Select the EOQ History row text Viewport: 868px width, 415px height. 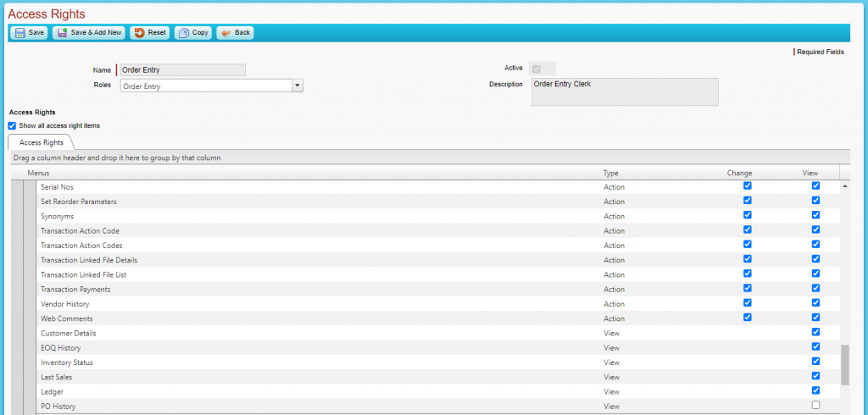click(60, 348)
